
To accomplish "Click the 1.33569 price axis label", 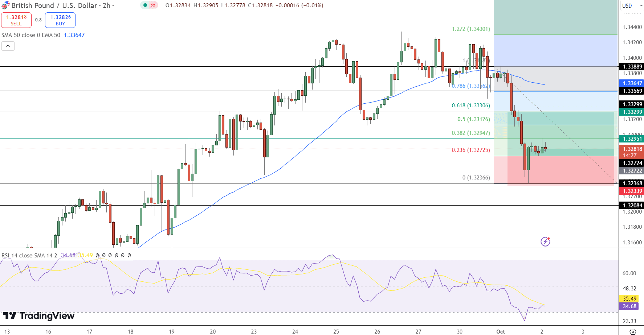I will (x=632, y=91).
